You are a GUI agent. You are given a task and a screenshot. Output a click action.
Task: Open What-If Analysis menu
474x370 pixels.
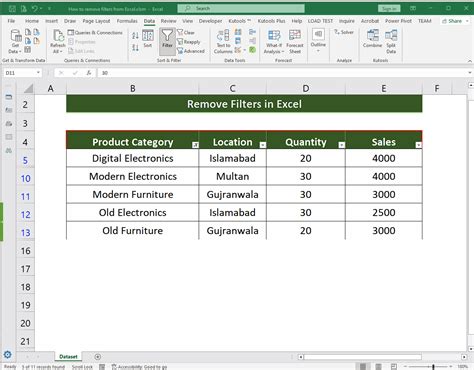point(274,41)
